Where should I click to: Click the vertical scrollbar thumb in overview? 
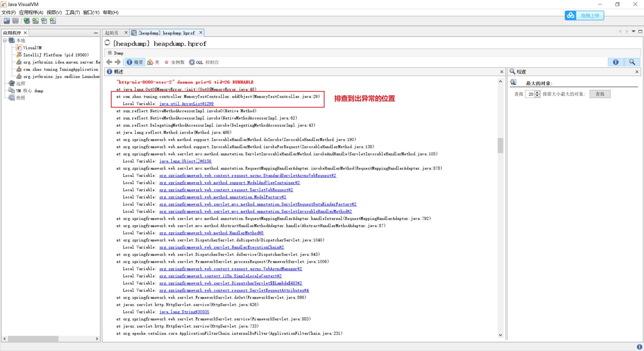click(x=500, y=145)
